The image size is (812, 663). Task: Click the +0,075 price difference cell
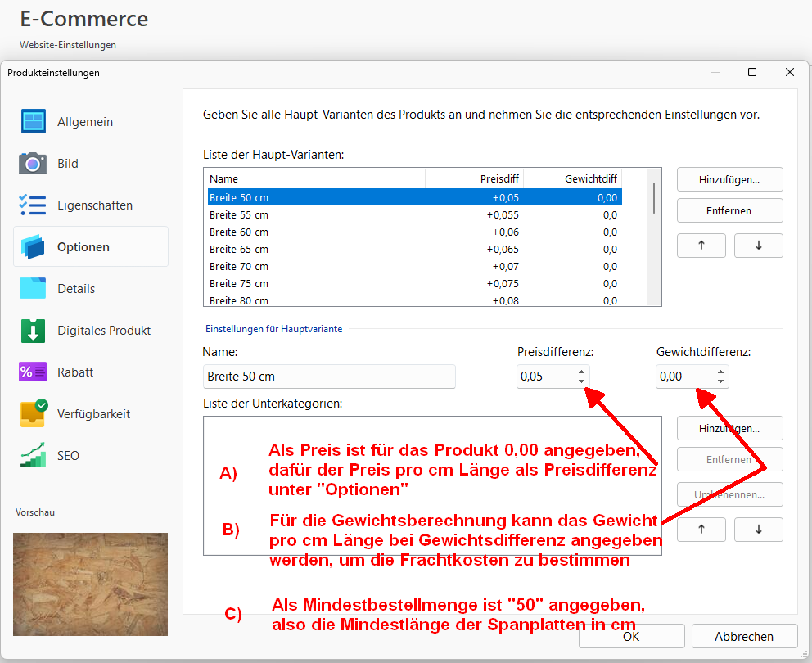pyautogui.click(x=503, y=283)
